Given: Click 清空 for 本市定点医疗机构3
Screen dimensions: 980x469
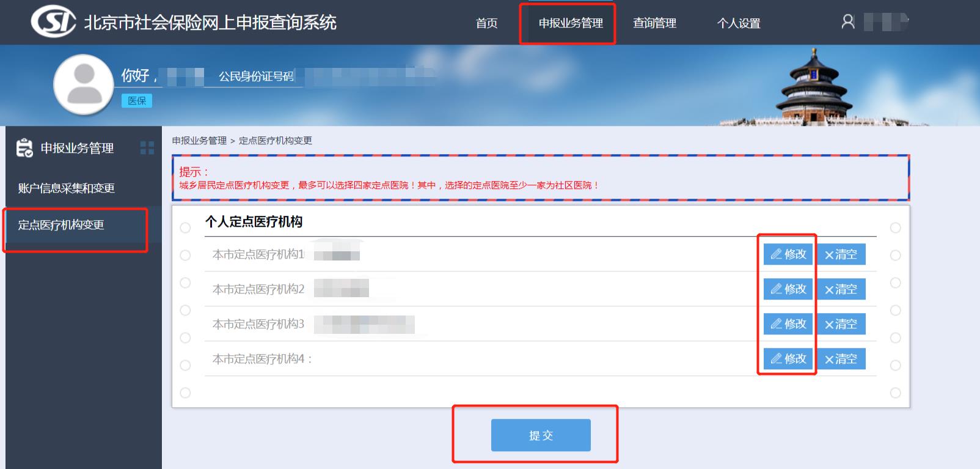Looking at the screenshot, I should 841,324.
